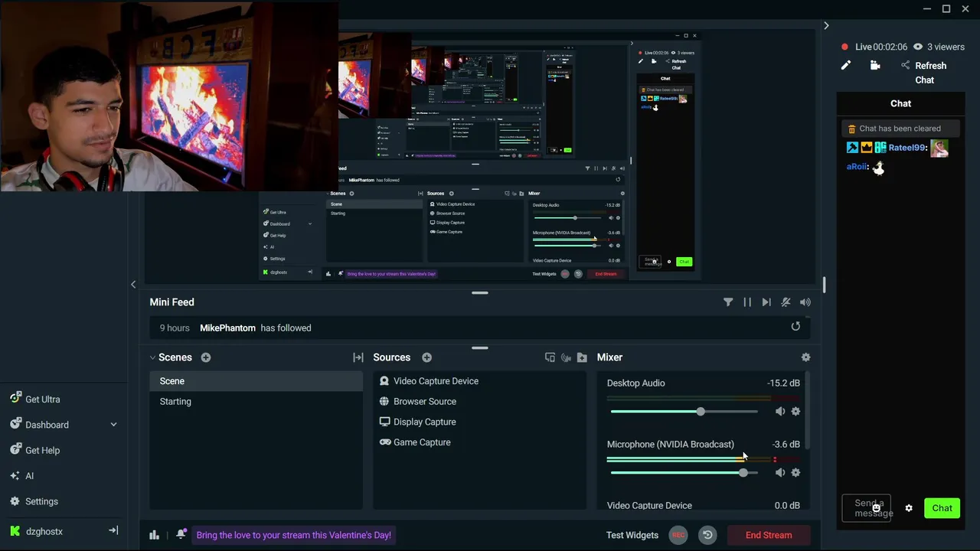The width and height of the screenshot is (980, 551).
Task: Open Mixer advanced audio settings gear
Action: click(805, 357)
